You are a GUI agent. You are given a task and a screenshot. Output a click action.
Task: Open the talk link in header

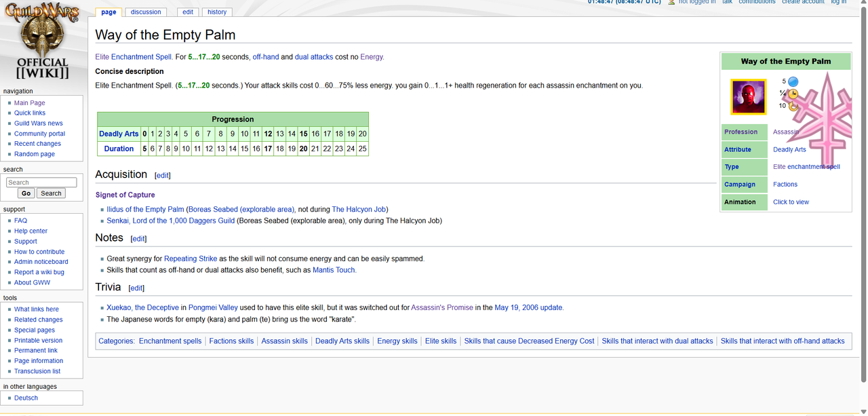point(727,2)
